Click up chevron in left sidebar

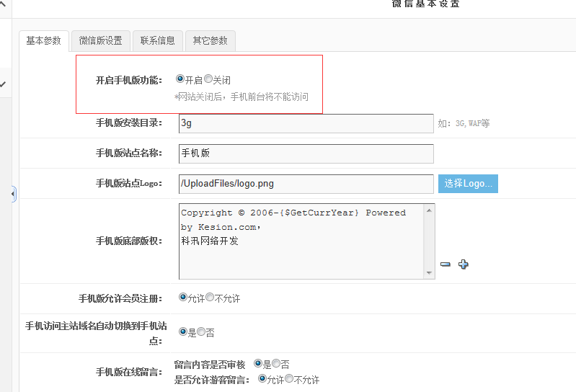point(3,4)
